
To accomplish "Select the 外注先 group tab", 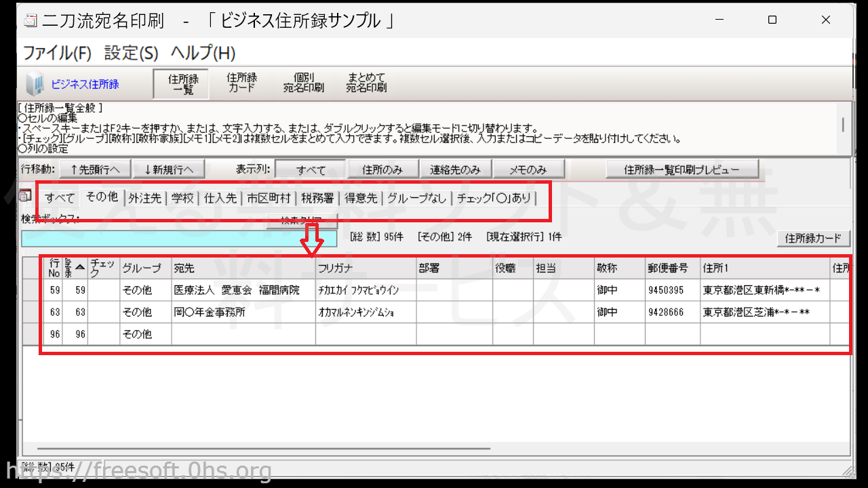I will point(144,198).
